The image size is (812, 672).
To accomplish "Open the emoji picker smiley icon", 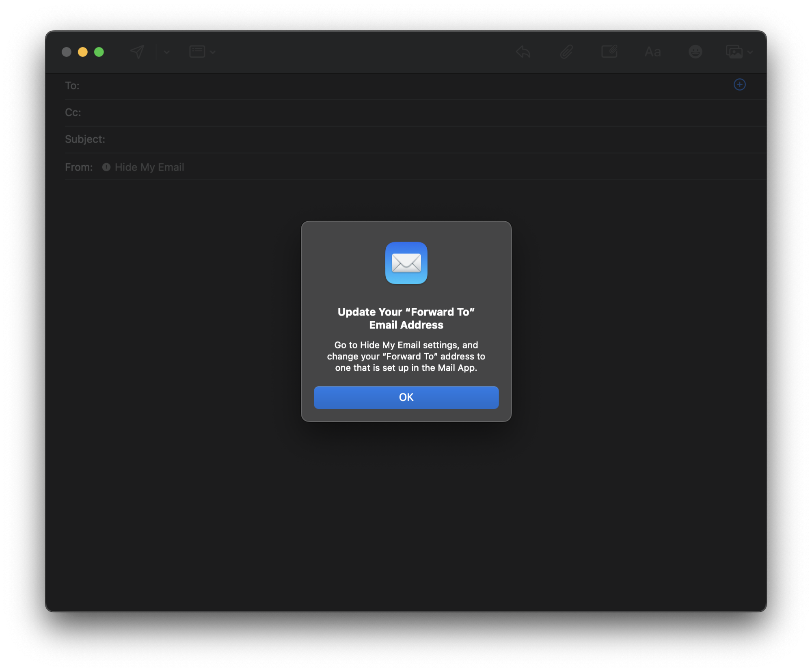I will click(695, 52).
